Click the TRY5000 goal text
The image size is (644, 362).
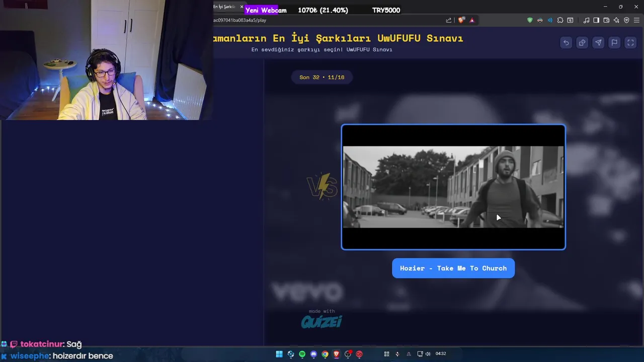pos(386,10)
